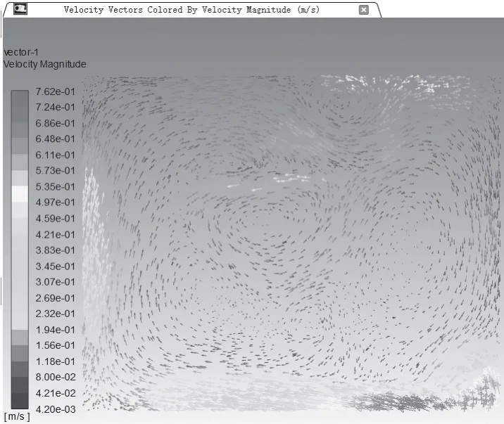Screen dimensions: 504x424
Task: Click the 6.11e-01 legend value
Action: (56, 155)
